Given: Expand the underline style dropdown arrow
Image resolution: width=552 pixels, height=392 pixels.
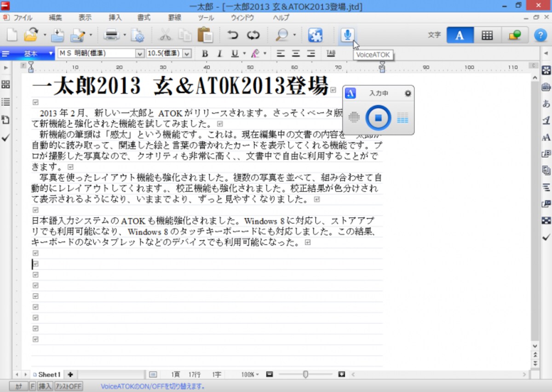Looking at the screenshot, I should coord(244,53).
